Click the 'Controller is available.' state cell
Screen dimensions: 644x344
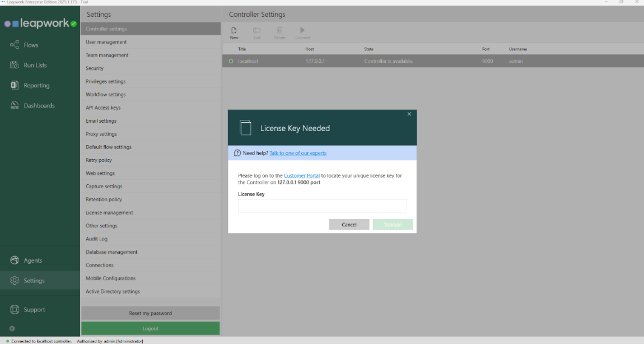pyautogui.click(x=389, y=61)
